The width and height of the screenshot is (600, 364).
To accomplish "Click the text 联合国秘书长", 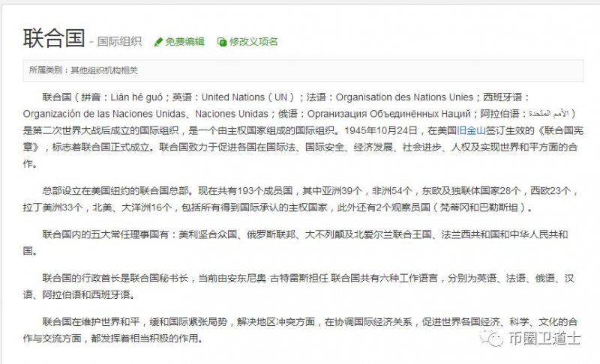I will tap(159, 279).
